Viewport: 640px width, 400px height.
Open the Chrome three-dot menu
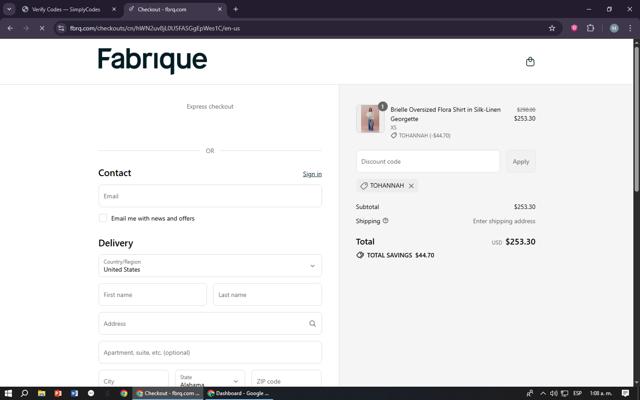pyautogui.click(x=630, y=28)
